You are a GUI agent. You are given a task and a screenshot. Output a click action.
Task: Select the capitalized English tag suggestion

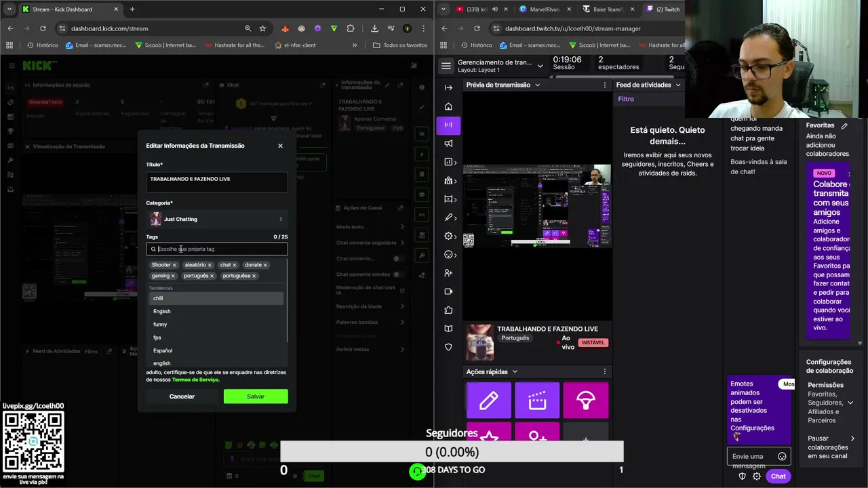[216, 311]
